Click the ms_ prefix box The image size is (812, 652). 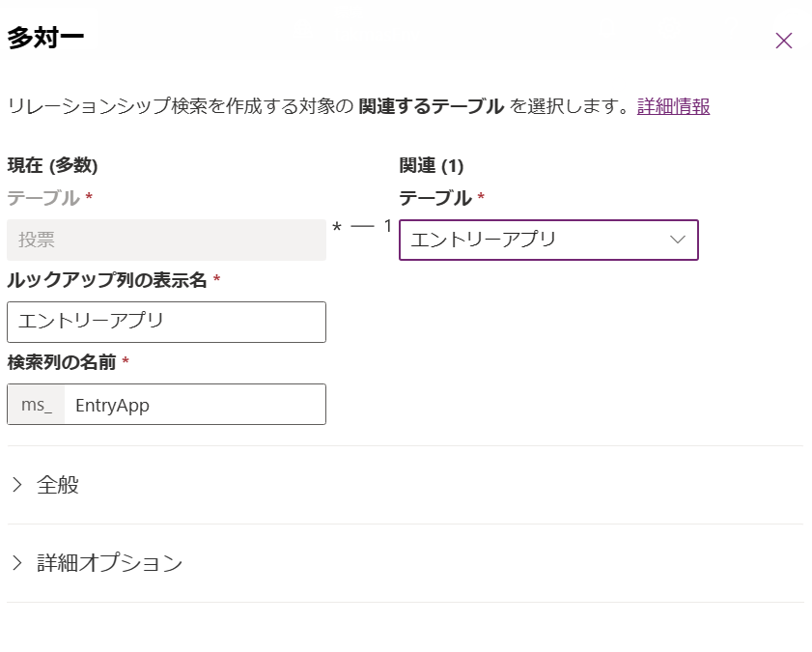[x=37, y=405]
